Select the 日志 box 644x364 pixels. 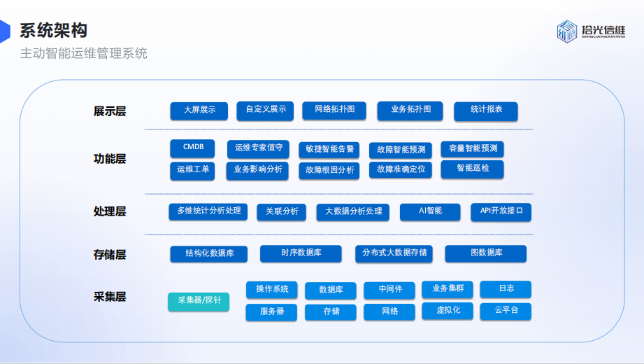[x=506, y=289]
